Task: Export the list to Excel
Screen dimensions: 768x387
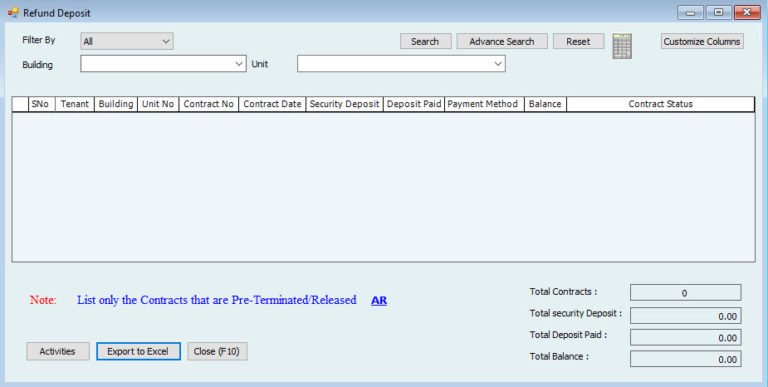Action: (x=138, y=351)
